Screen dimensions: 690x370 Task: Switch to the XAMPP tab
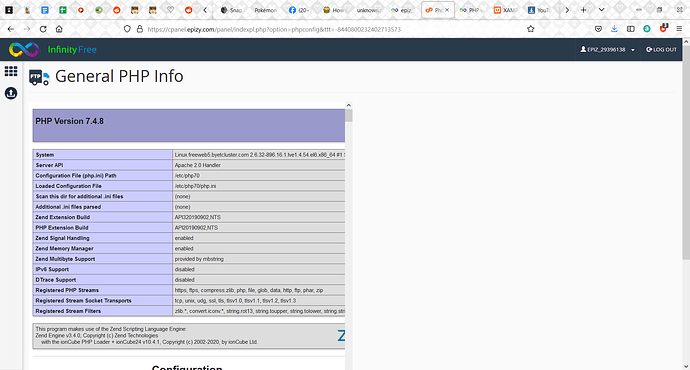(505, 10)
